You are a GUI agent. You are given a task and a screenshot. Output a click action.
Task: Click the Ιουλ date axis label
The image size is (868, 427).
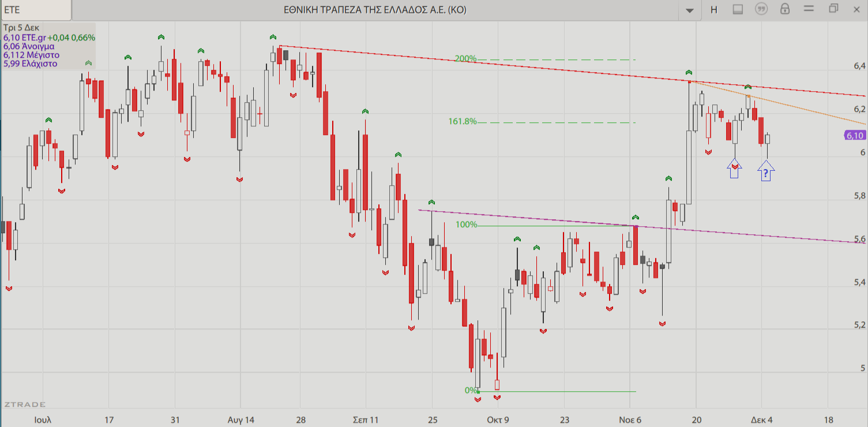coord(43,419)
